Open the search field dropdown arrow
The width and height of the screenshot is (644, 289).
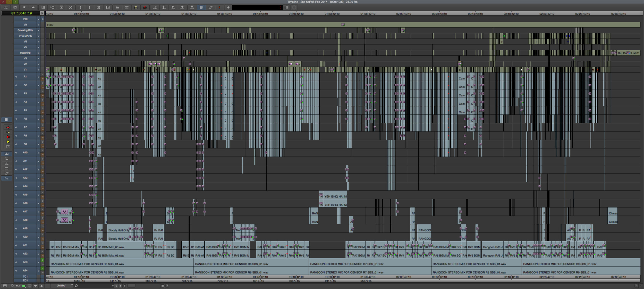(113, 286)
